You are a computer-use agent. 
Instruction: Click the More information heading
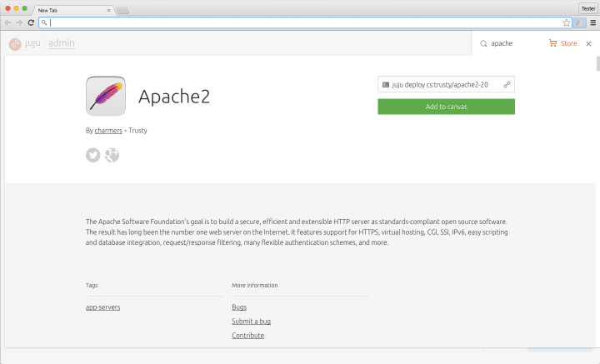point(255,285)
